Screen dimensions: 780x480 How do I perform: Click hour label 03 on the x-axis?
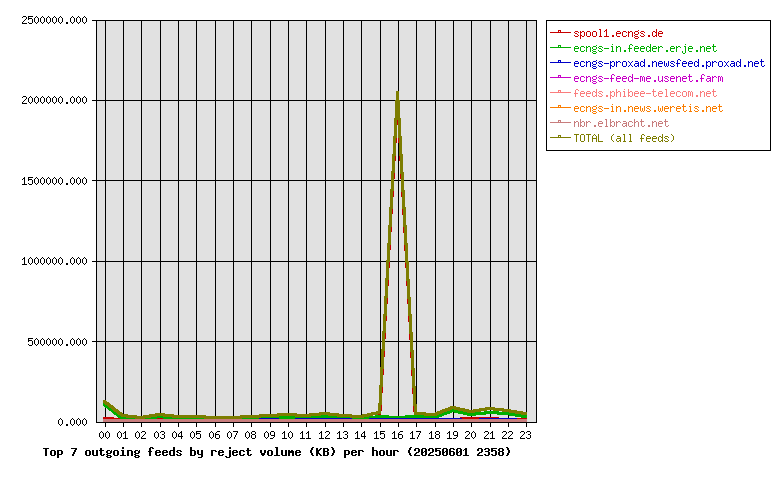[159, 435]
